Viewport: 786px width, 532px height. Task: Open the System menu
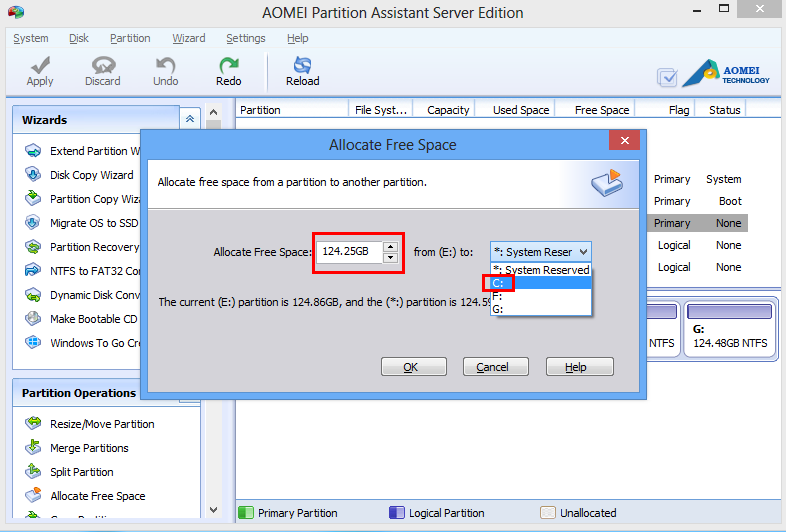coord(31,38)
